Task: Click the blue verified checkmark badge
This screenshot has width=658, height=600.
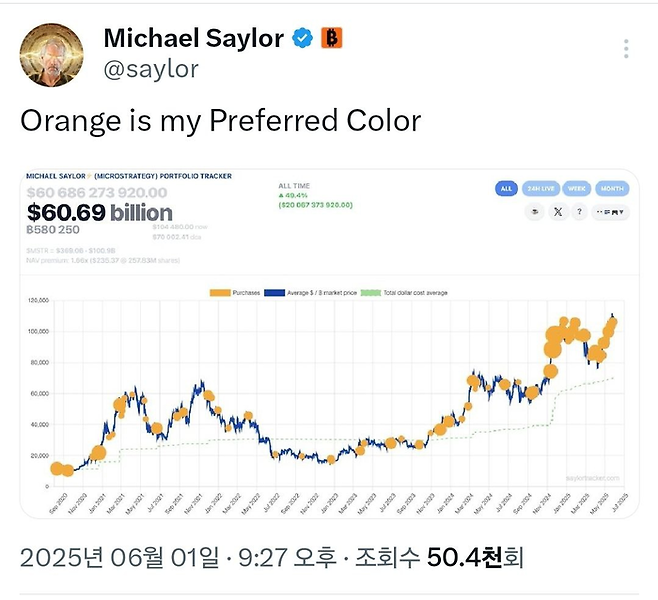Action: pyautogui.click(x=303, y=39)
